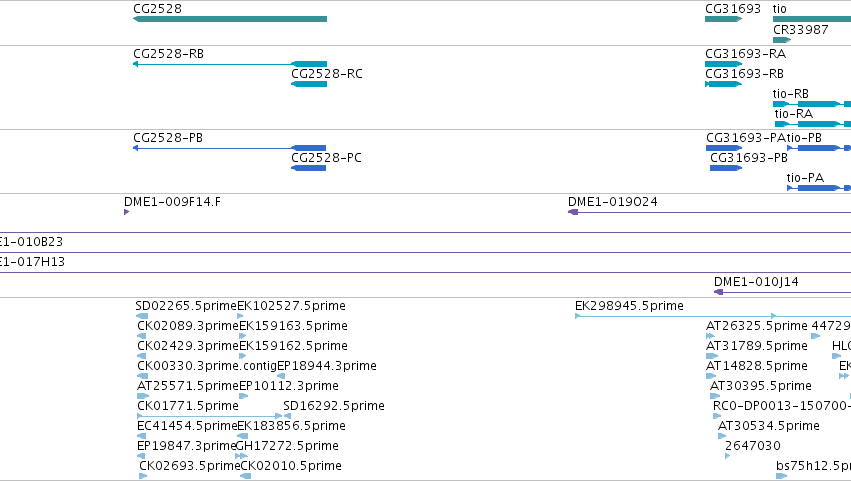Select the CG31693-PB protein glyph

click(x=726, y=168)
